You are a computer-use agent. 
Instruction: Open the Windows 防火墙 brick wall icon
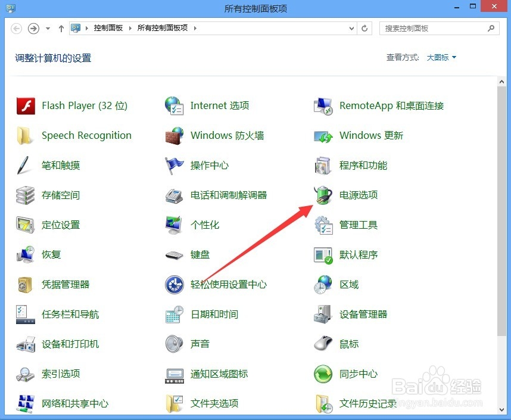(175, 135)
